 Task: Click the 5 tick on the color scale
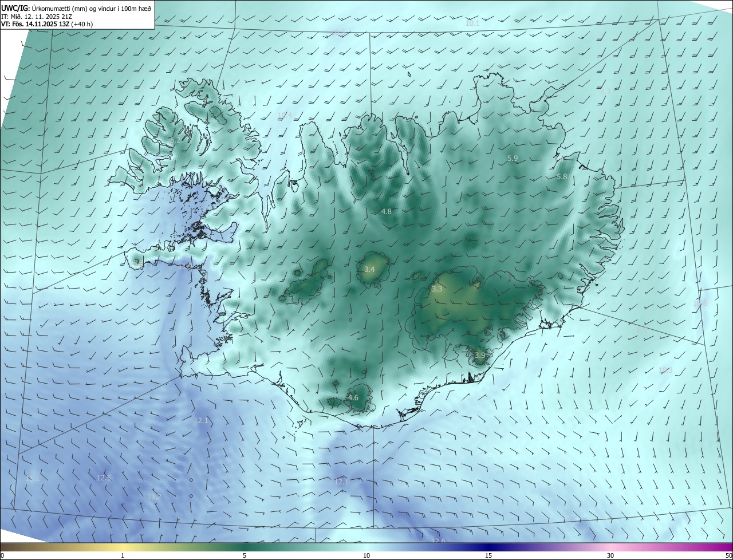point(245,555)
